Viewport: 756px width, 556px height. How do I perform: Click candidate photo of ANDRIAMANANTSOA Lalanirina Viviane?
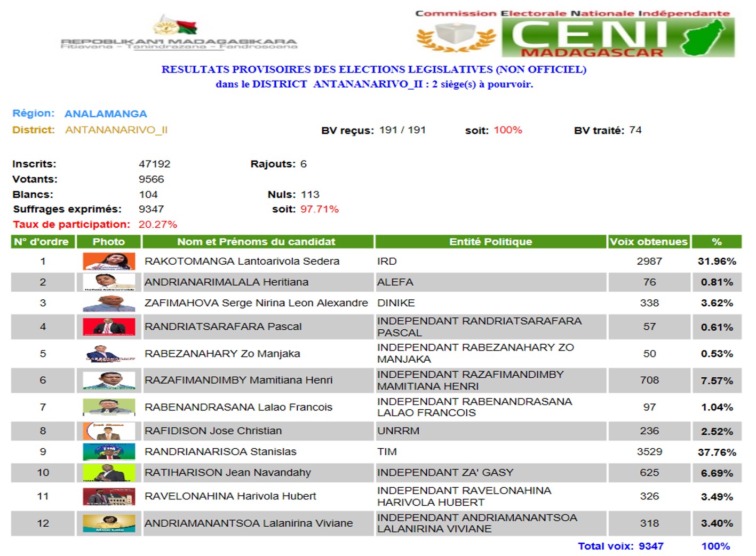(x=109, y=523)
